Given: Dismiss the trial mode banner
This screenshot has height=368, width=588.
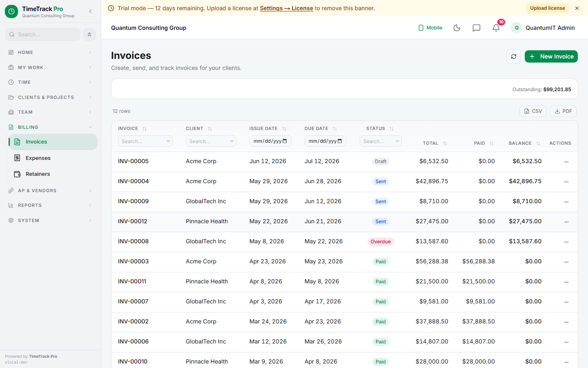Looking at the screenshot, I should [x=577, y=8].
